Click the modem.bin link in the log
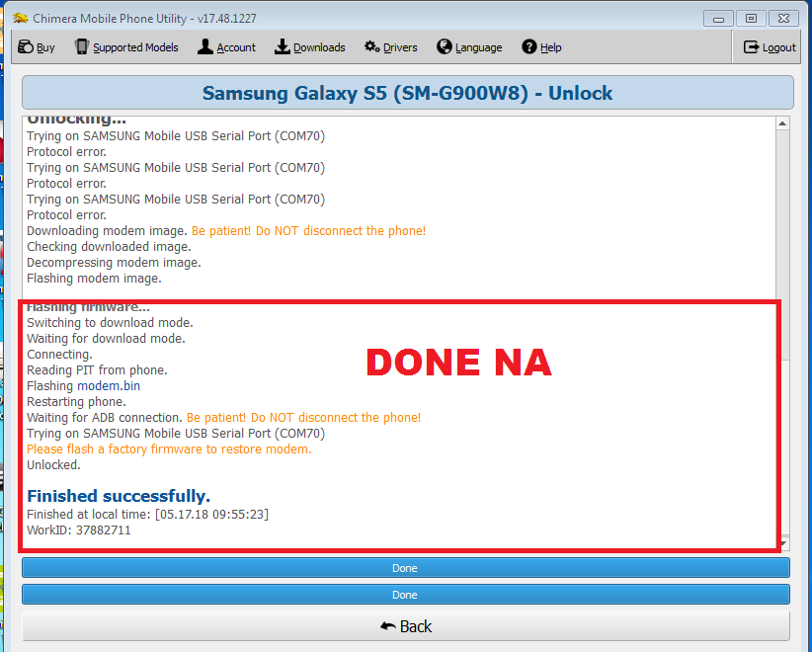812x652 pixels. pyautogui.click(x=109, y=386)
